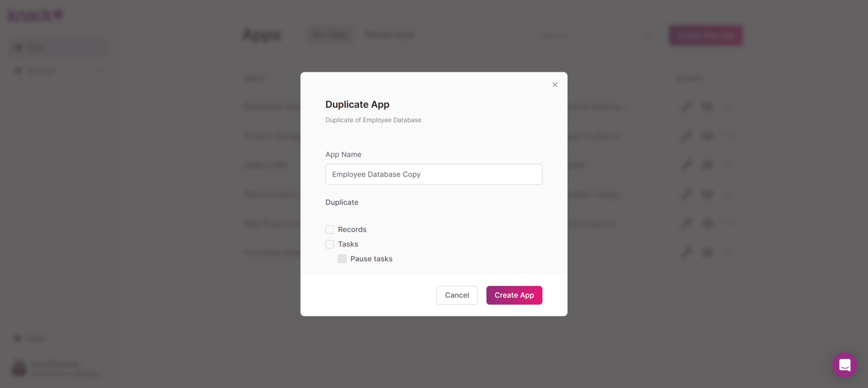Open the chat messenger bubble

(x=844, y=365)
